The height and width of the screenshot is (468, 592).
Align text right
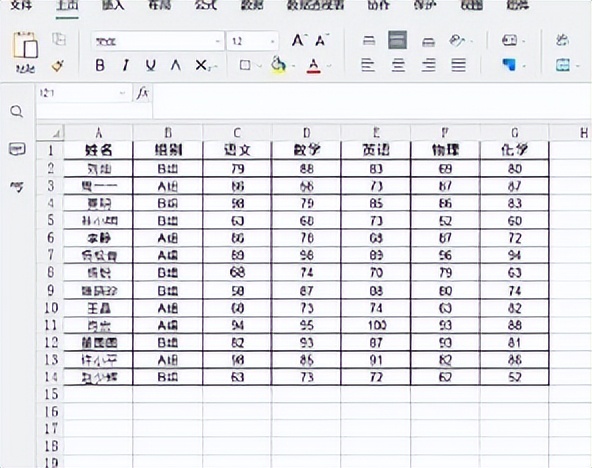(429, 66)
